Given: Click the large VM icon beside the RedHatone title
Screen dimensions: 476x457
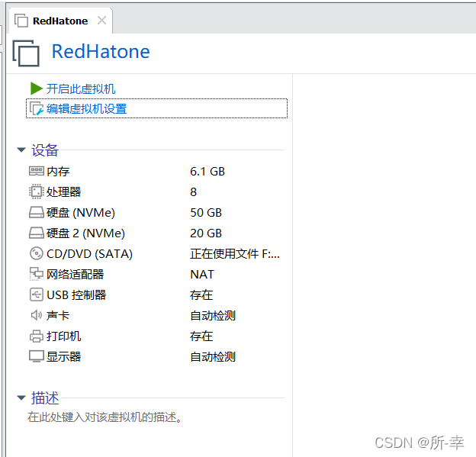Looking at the screenshot, I should pyautogui.click(x=26, y=53).
